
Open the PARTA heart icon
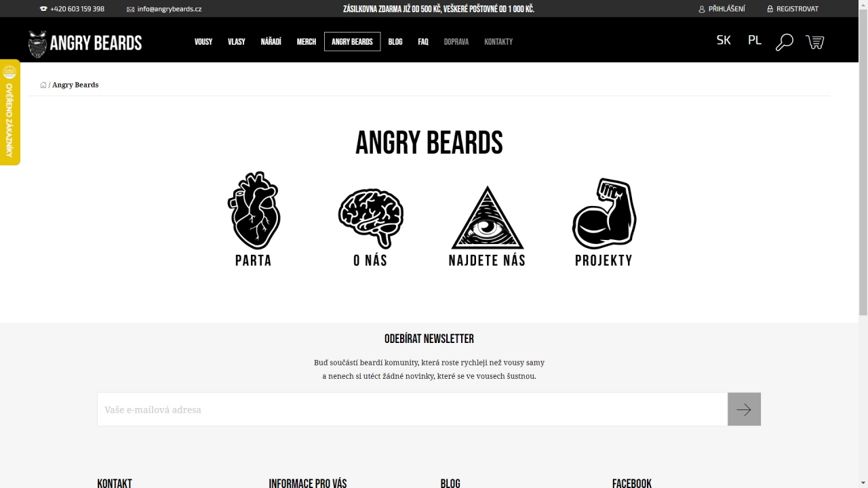pyautogui.click(x=254, y=210)
